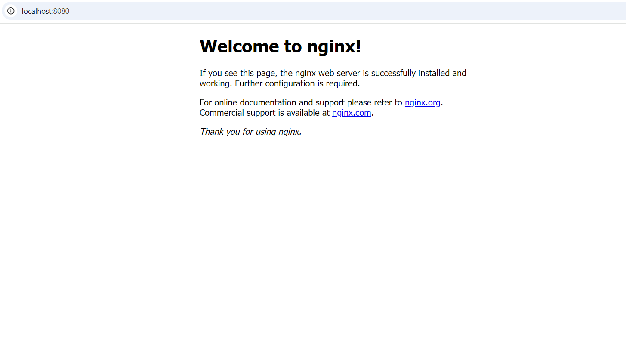Open the nginx.com commercial support link
Screen dimensions: 626x364
coord(351,113)
